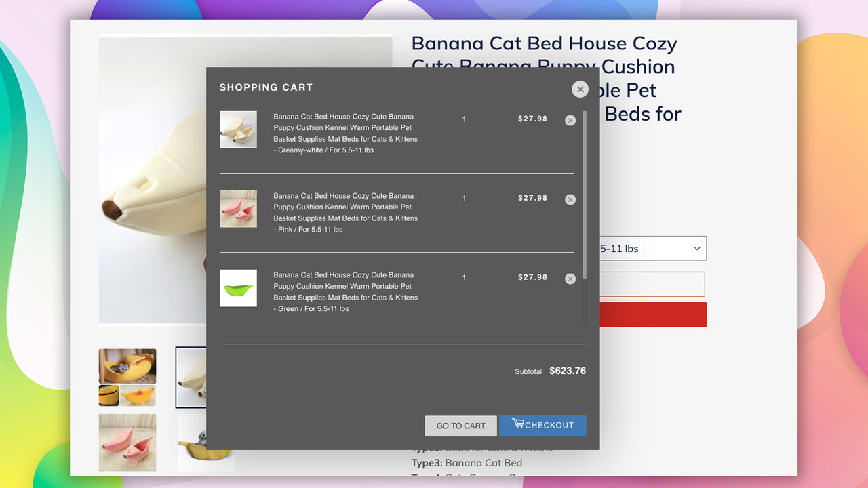Select the Pink cart item thumbnail

pyautogui.click(x=238, y=208)
